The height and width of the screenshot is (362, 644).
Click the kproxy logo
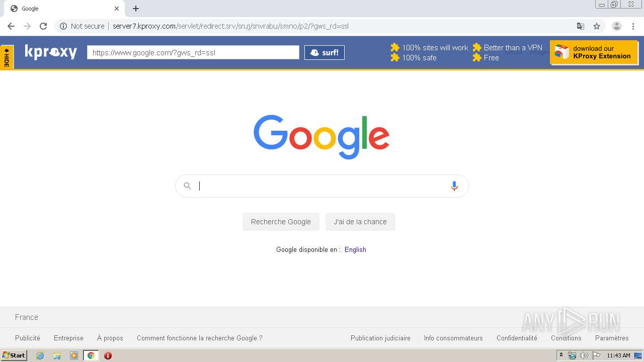(x=51, y=52)
